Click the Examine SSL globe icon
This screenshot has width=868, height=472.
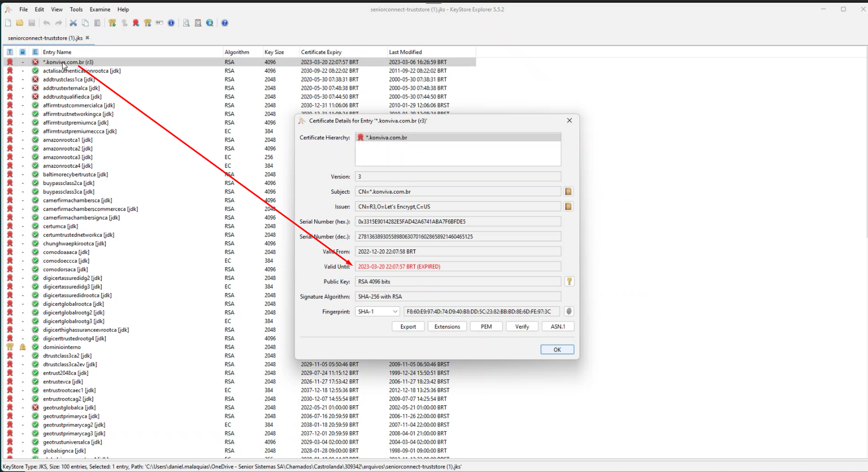[210, 23]
